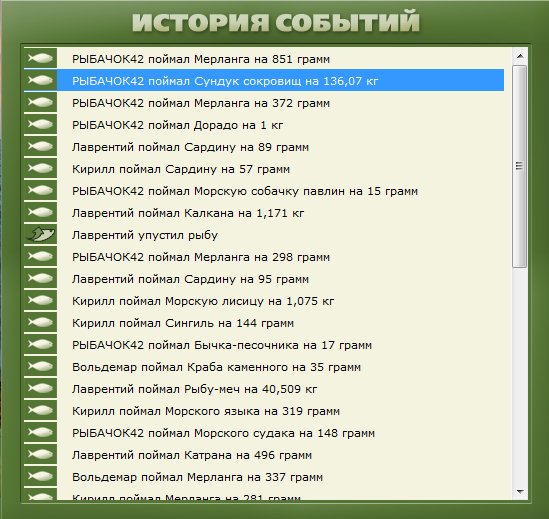Viewport: 549px width, 519px height.
Task: Click fish icon beside Мерланга 337 грамм entry
Action: pyautogui.click(x=40, y=477)
